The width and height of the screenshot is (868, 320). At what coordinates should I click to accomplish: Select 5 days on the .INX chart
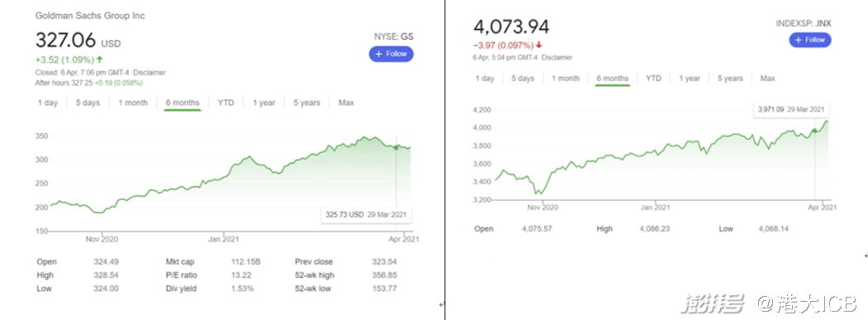523,79
